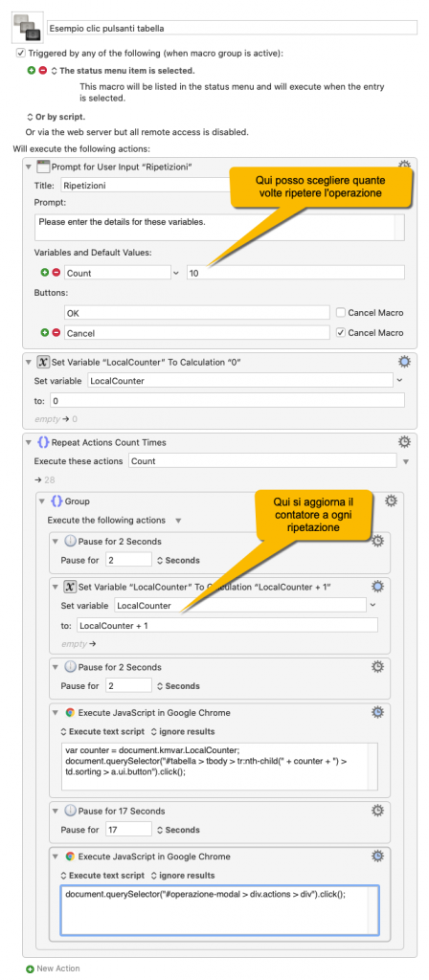429x980 pixels.
Task: Open the trigger type popup for "The status menu item"
Action: pyautogui.click(x=54, y=71)
